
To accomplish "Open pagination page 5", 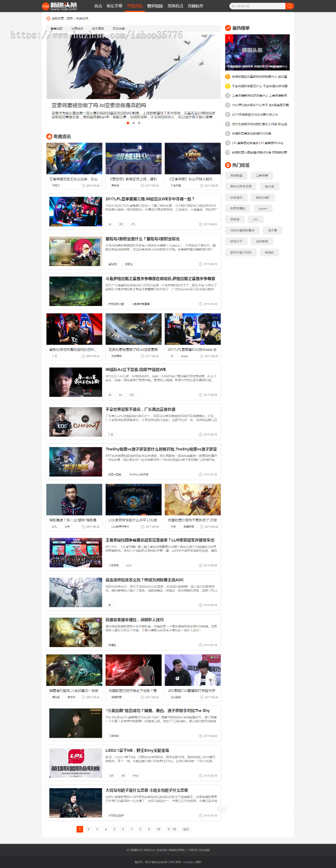I will coord(114,829).
